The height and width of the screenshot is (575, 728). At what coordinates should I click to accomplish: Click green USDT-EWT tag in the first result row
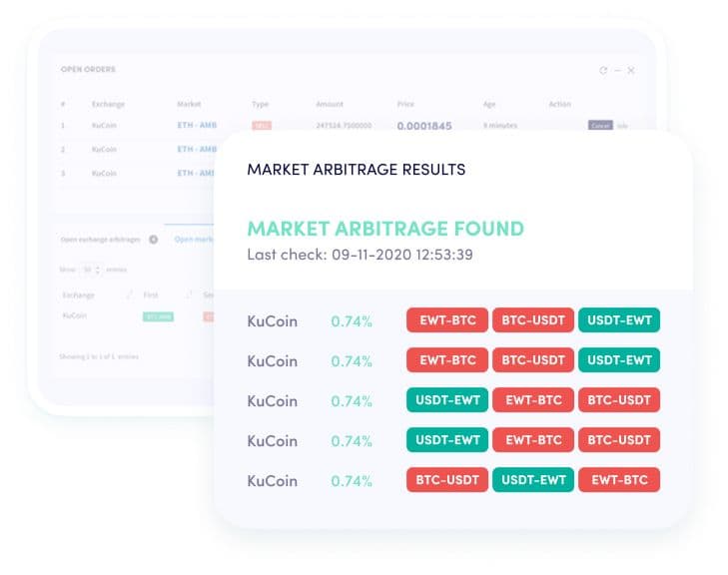click(619, 320)
